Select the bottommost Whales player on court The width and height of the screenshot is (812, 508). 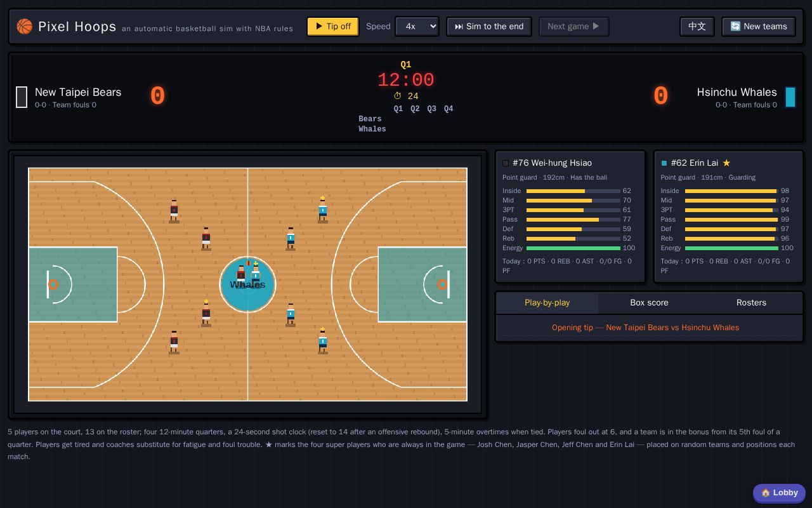[x=323, y=340]
